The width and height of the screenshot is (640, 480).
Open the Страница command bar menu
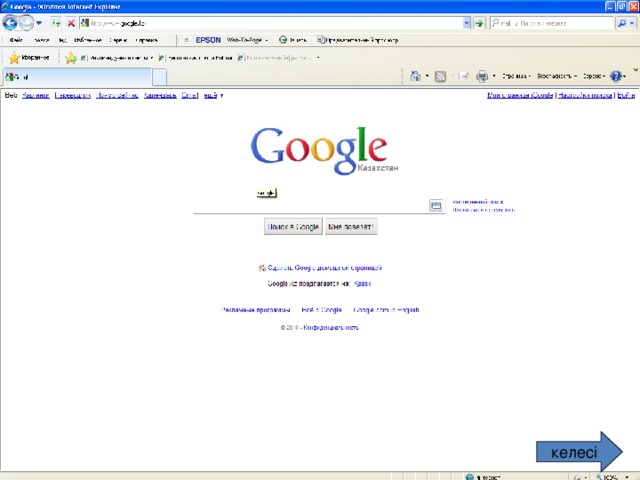click(516, 76)
